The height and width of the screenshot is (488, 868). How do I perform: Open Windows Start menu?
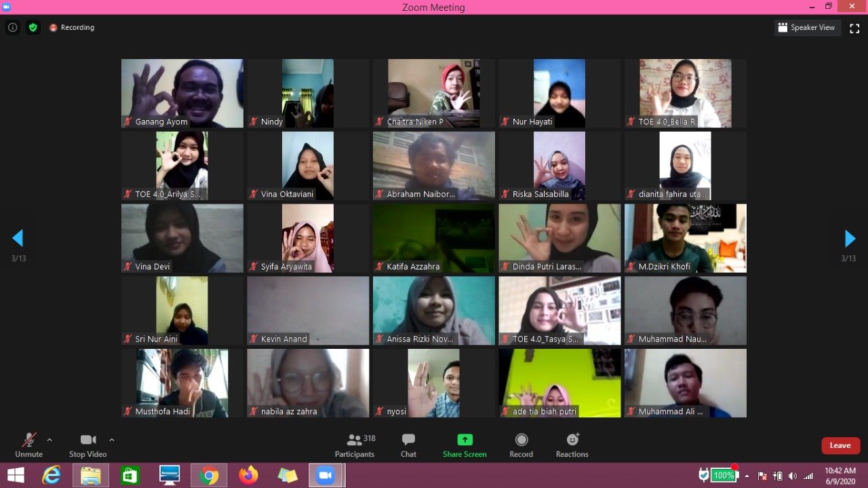pyautogui.click(x=16, y=475)
